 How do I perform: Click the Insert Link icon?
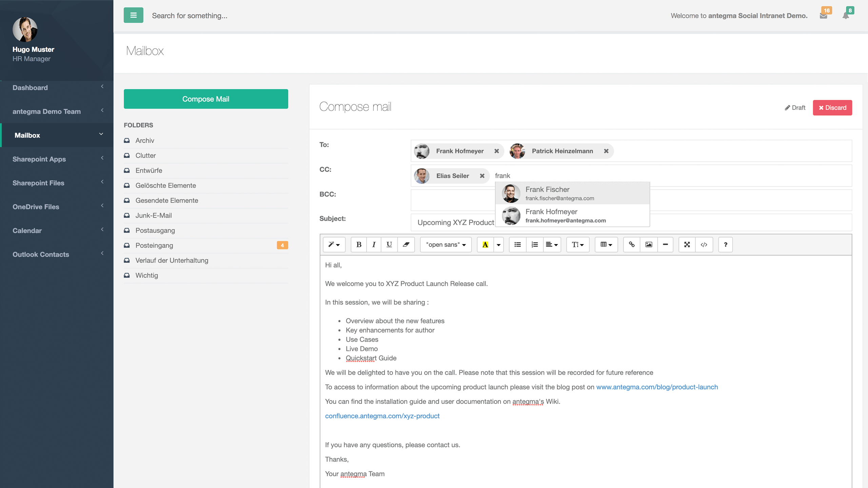pos(631,244)
